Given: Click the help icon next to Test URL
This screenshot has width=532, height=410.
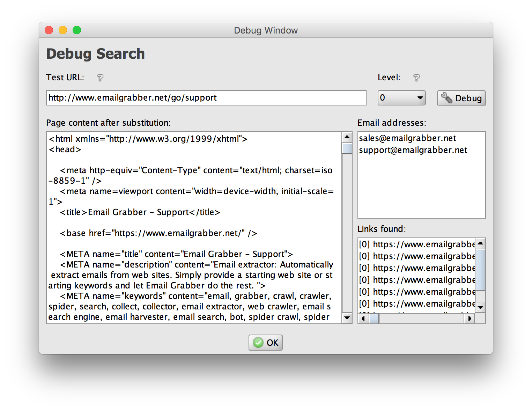Looking at the screenshot, I should click(x=100, y=78).
